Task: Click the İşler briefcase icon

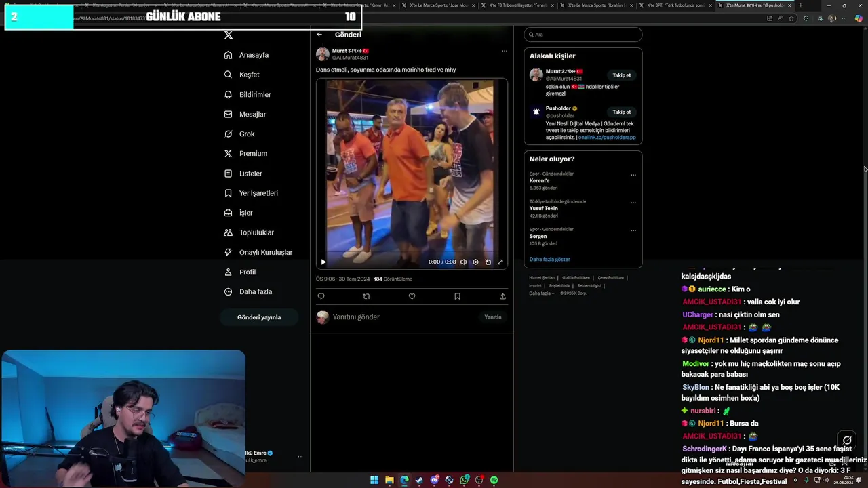Action: (228, 213)
